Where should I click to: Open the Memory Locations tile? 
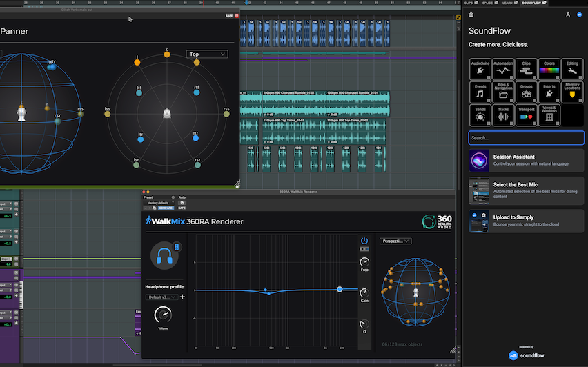(572, 92)
